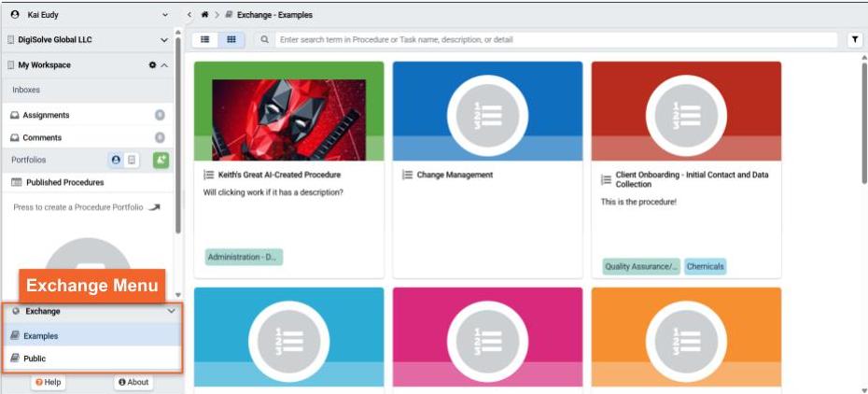This screenshot has width=868, height=394.
Task: Switch to list view layout
Action: tap(204, 40)
